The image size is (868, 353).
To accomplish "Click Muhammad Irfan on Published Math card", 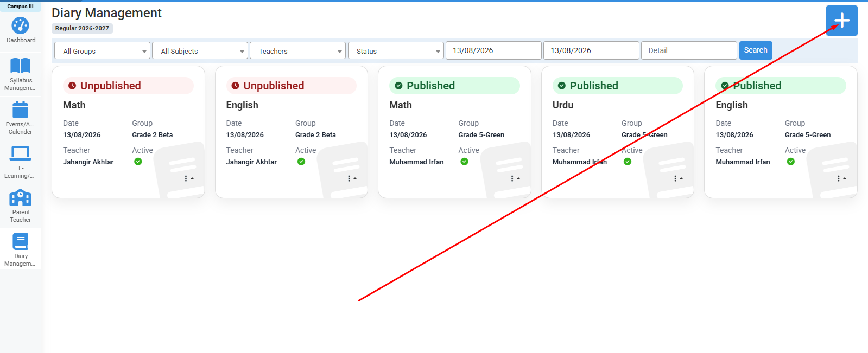I will [416, 162].
